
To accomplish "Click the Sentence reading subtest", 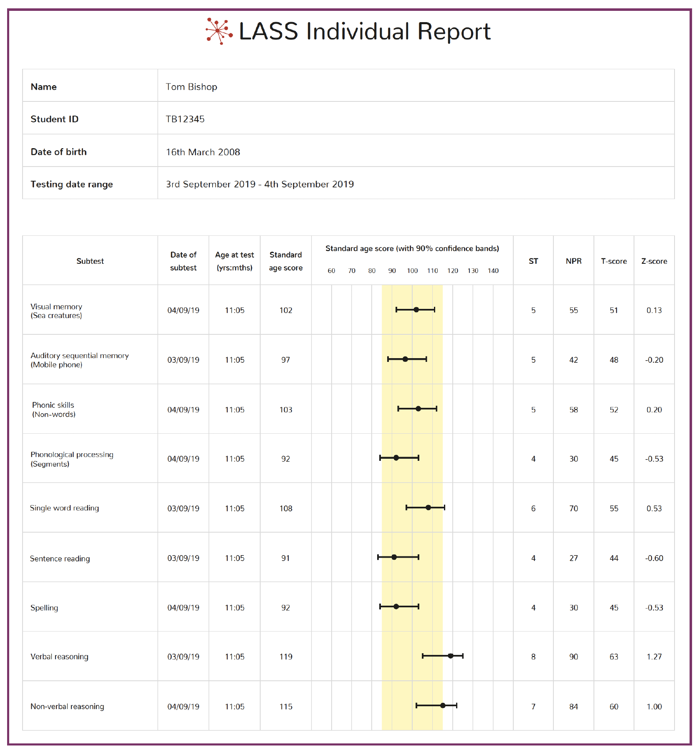I will (60, 558).
